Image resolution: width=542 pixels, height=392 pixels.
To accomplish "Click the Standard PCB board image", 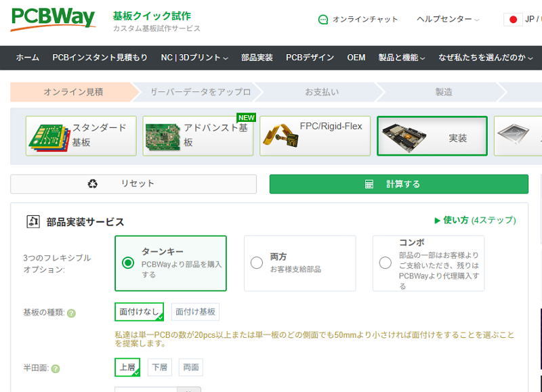I will pyautogui.click(x=49, y=136).
